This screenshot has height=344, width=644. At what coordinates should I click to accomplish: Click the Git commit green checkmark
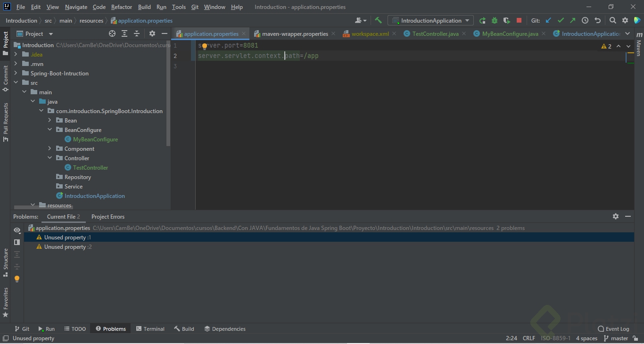point(561,20)
